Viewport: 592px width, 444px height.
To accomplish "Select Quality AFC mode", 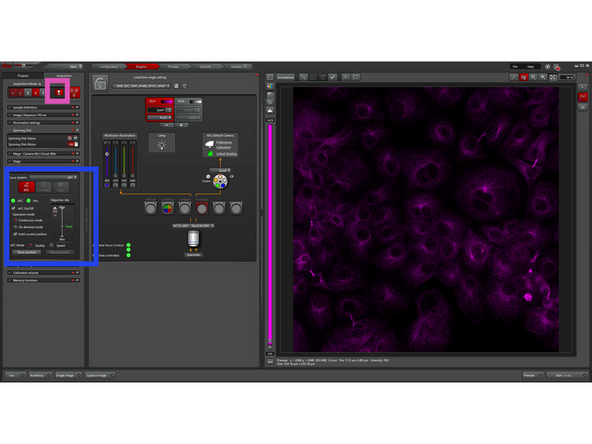I will click(30, 245).
